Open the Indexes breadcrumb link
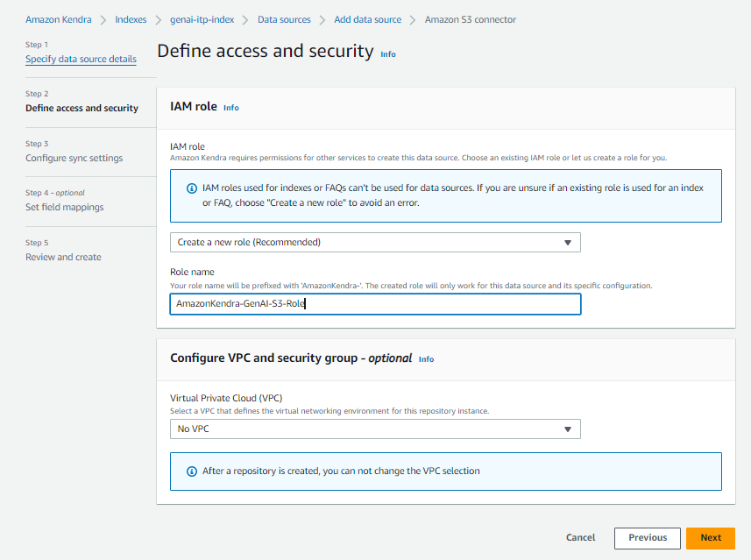This screenshot has height=560, width=751. coord(131,19)
